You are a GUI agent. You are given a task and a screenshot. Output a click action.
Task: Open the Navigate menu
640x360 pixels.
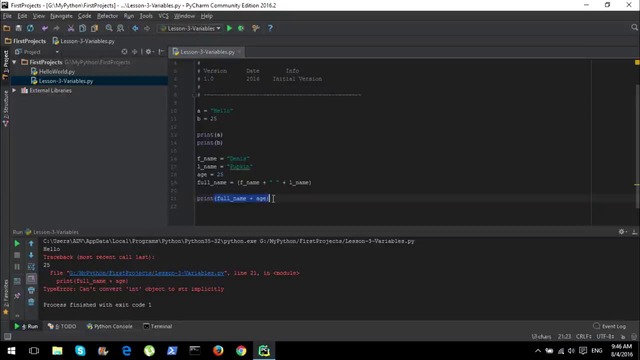pos(61,16)
